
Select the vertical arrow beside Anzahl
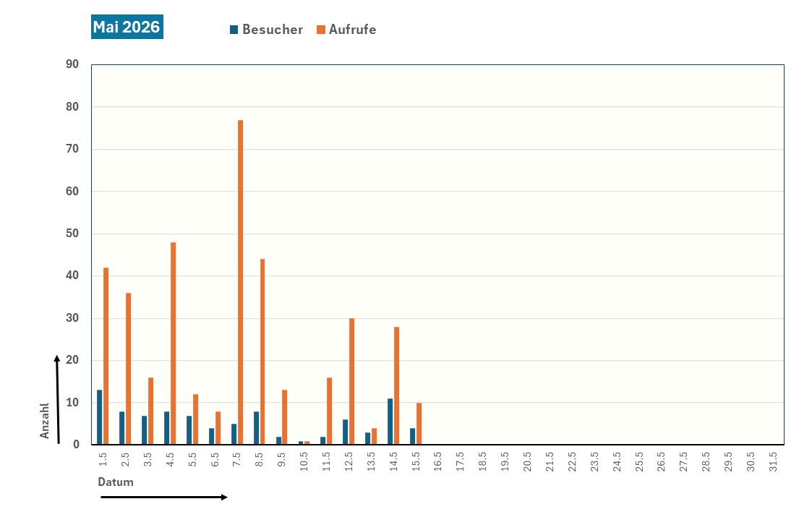(x=57, y=399)
